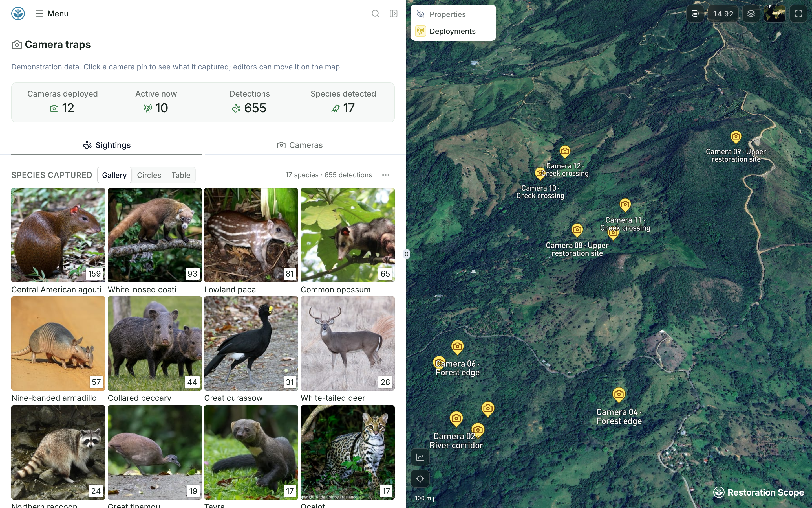This screenshot has height=508, width=812.
Task: Open the Collared peccary photo
Action: click(x=155, y=343)
